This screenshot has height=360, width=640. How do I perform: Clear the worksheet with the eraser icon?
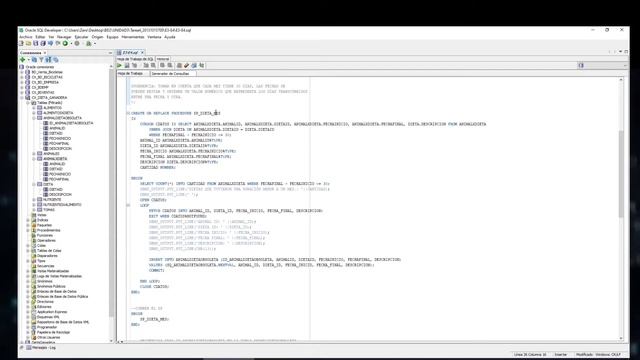click(187, 65)
